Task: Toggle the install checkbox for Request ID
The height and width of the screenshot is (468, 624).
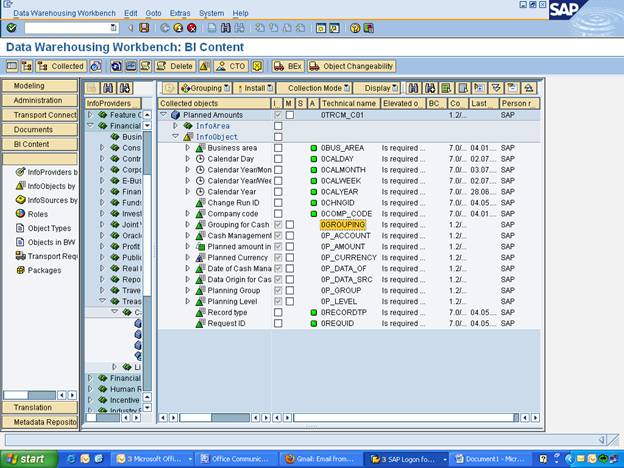Action: [x=278, y=324]
